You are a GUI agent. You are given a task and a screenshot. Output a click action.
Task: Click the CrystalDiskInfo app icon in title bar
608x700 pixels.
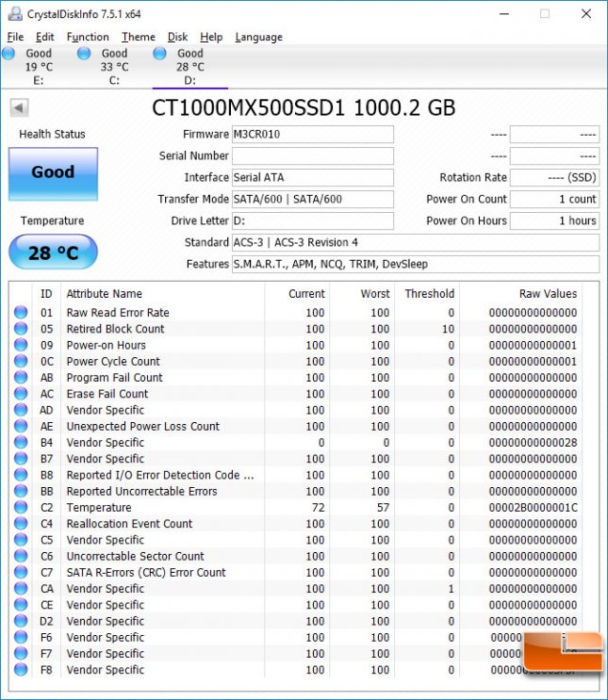click(15, 14)
